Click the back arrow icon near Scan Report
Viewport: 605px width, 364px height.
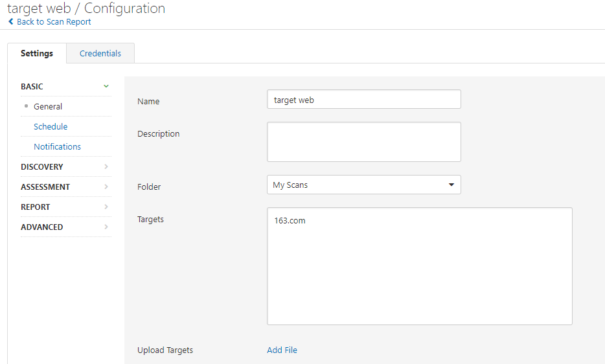[x=11, y=22]
